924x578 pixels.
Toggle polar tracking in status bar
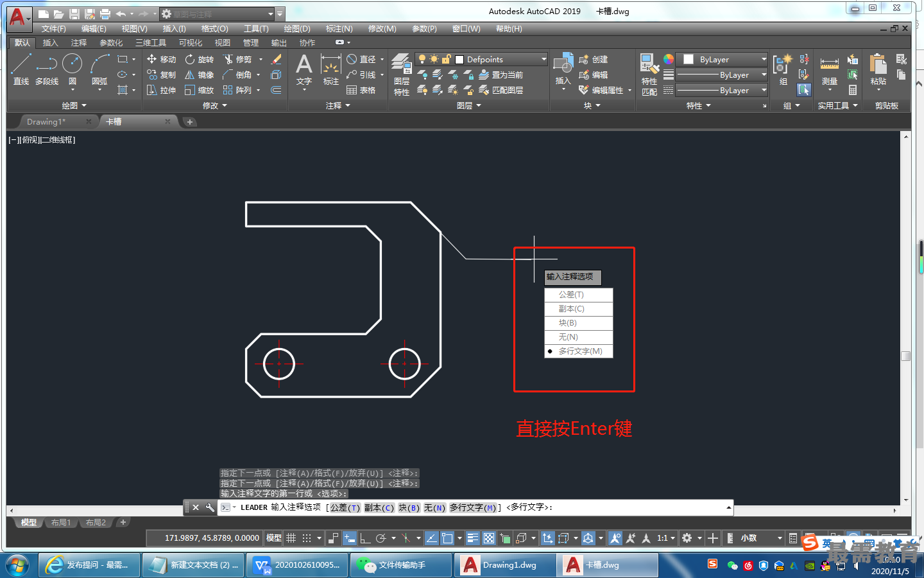point(381,538)
